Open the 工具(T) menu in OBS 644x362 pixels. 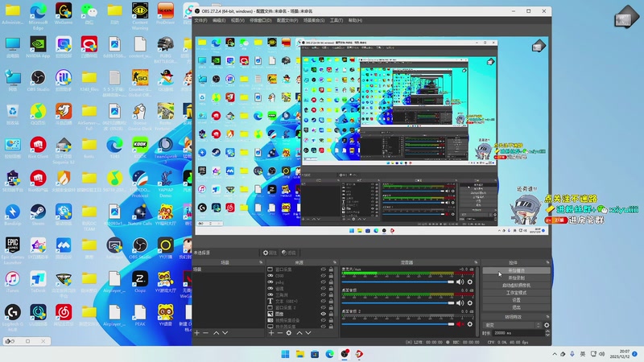click(x=336, y=21)
